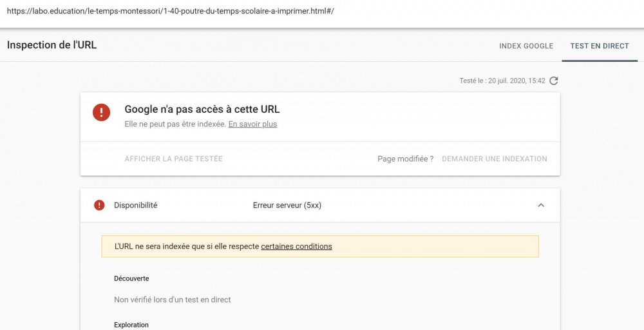Click Non vérifié lors d'un test en direct
Screen dimensions: 644x330
point(173,300)
